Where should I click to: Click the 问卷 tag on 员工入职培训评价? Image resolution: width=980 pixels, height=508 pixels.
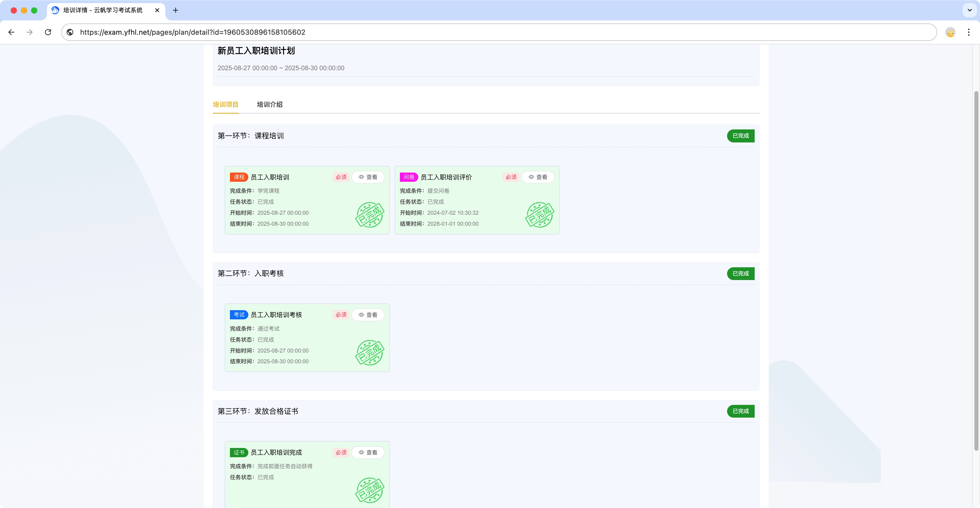(x=409, y=177)
